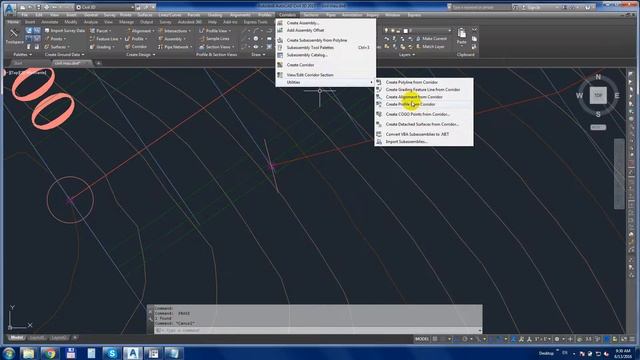Click the Intersections ribbon button
640x360 pixels.
pyautogui.click(x=175, y=31)
